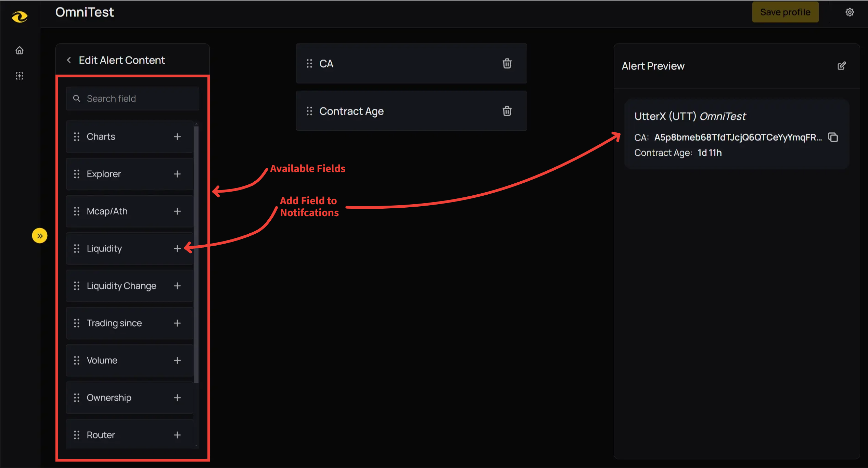This screenshot has height=468, width=868.
Task: Add the Volume field
Action: pos(177,360)
